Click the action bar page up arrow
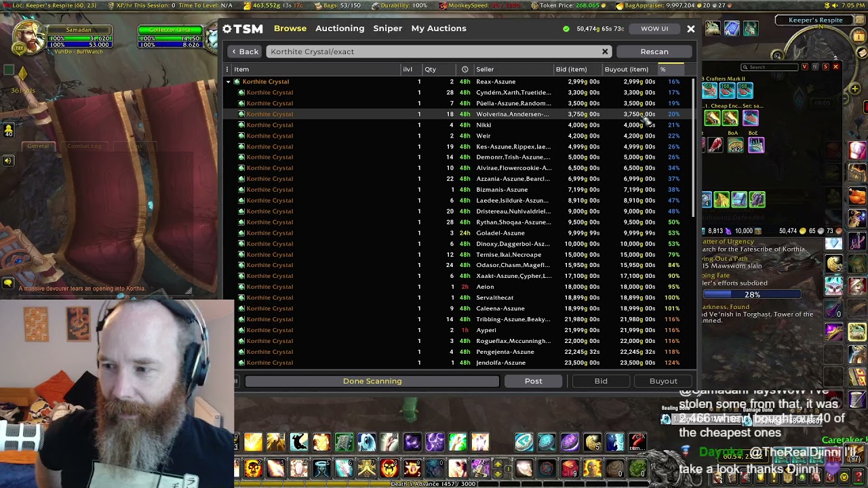The image size is (868, 488). (x=498, y=464)
